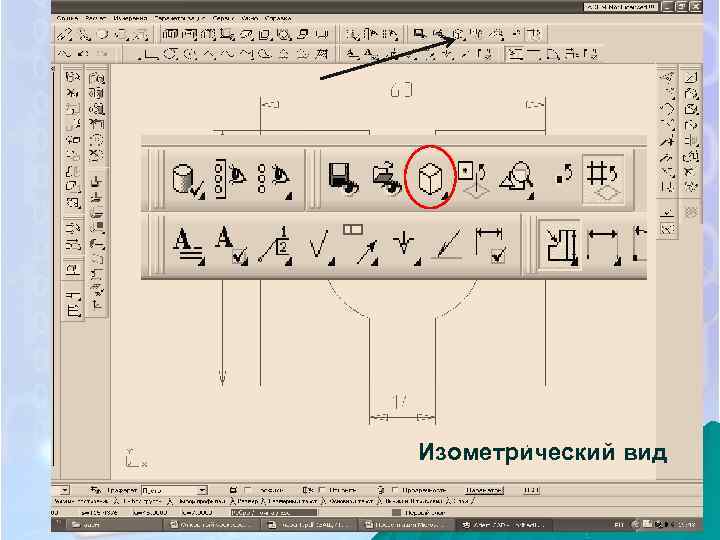Click the RU language indicator in tray

618,525
